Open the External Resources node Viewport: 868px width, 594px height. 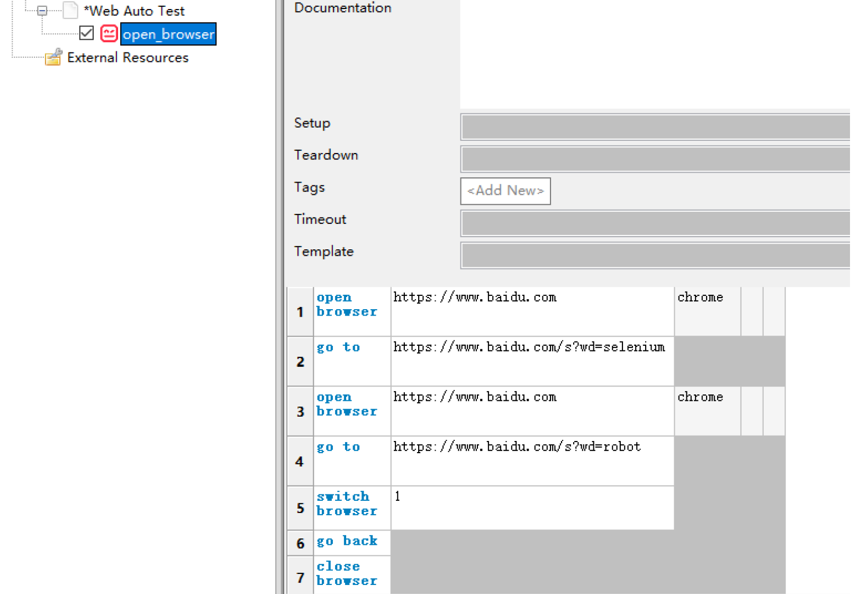tap(128, 57)
